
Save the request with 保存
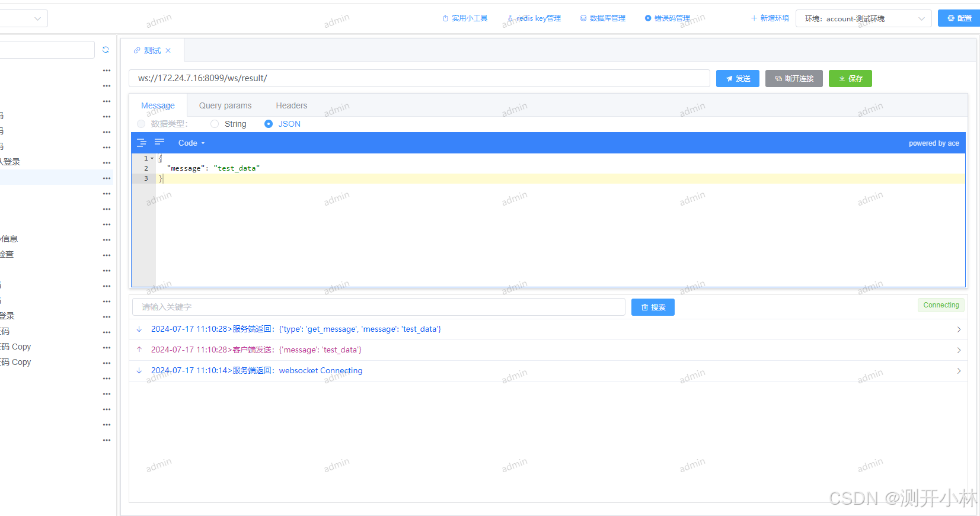pos(850,78)
